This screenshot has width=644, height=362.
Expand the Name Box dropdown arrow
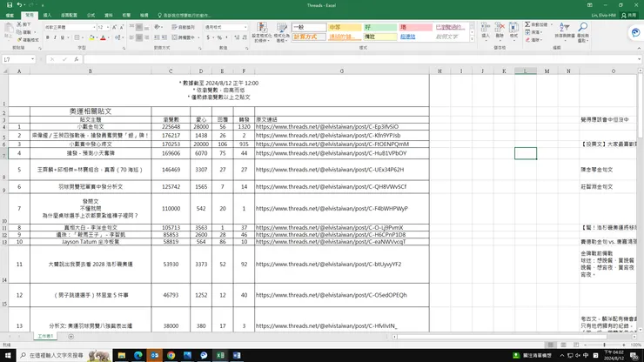tap(32, 59)
